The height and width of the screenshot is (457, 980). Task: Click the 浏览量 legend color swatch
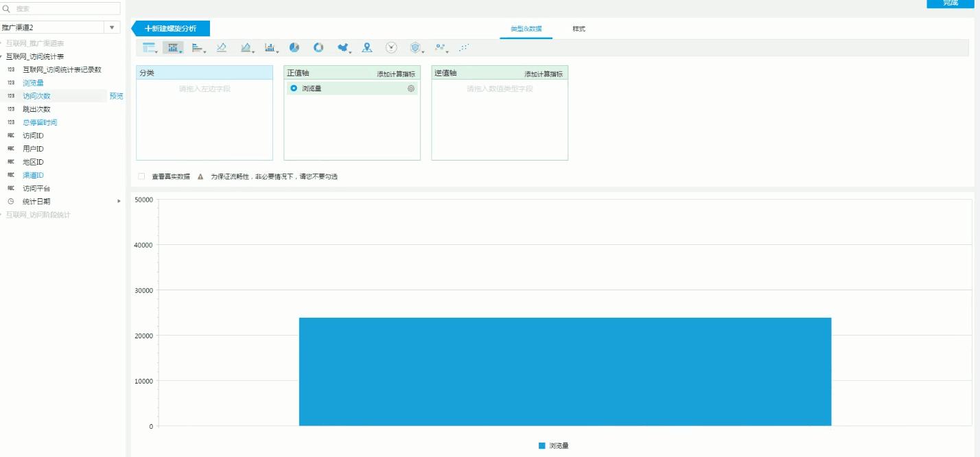[541, 445]
